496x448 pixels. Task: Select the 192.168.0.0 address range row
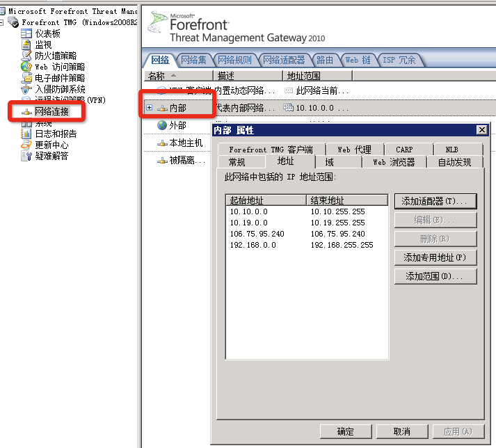click(x=307, y=245)
